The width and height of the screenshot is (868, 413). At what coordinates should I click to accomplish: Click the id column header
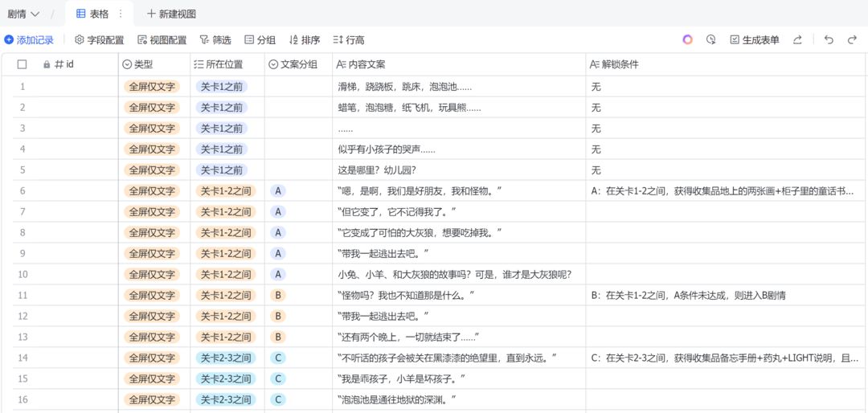click(65, 64)
